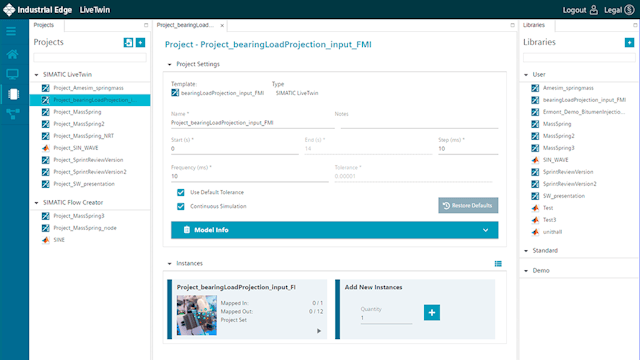
Task: Switch instances to list view icon
Action: click(x=498, y=264)
